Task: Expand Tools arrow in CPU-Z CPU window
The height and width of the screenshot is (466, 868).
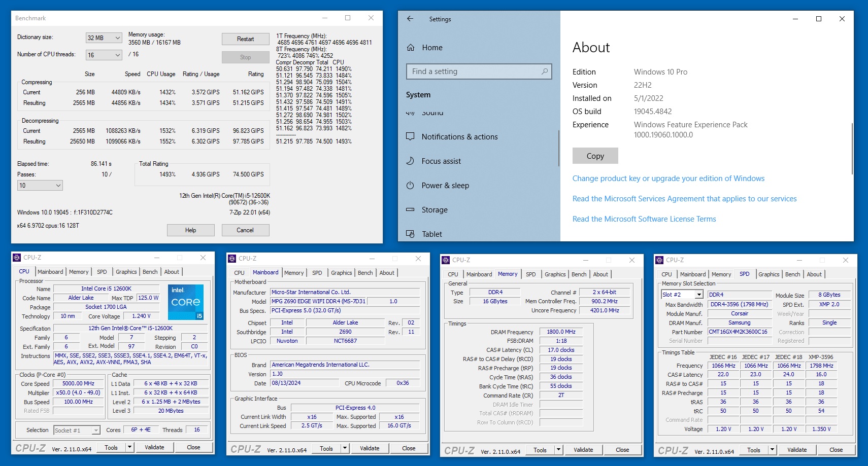Action: [129, 447]
